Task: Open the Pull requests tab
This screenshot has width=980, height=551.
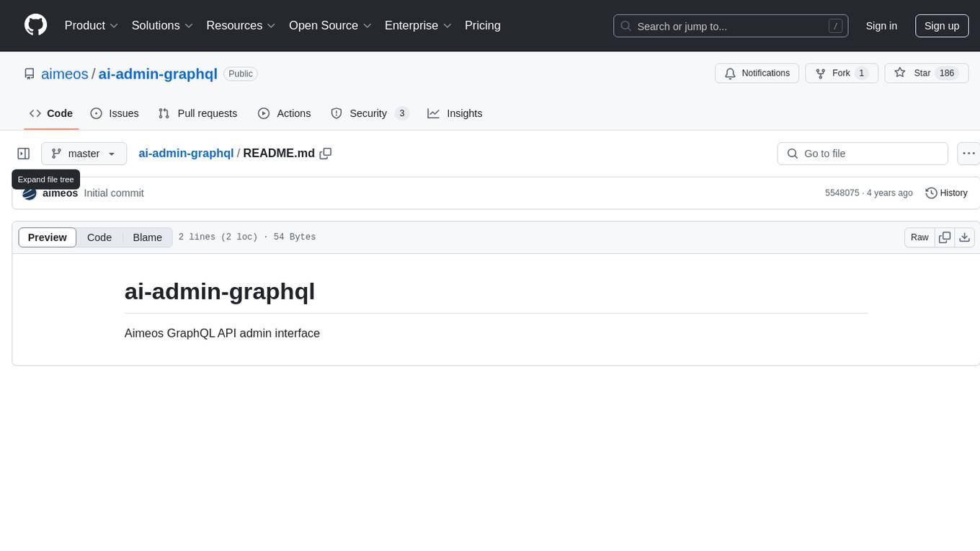Action: pyautogui.click(x=197, y=113)
